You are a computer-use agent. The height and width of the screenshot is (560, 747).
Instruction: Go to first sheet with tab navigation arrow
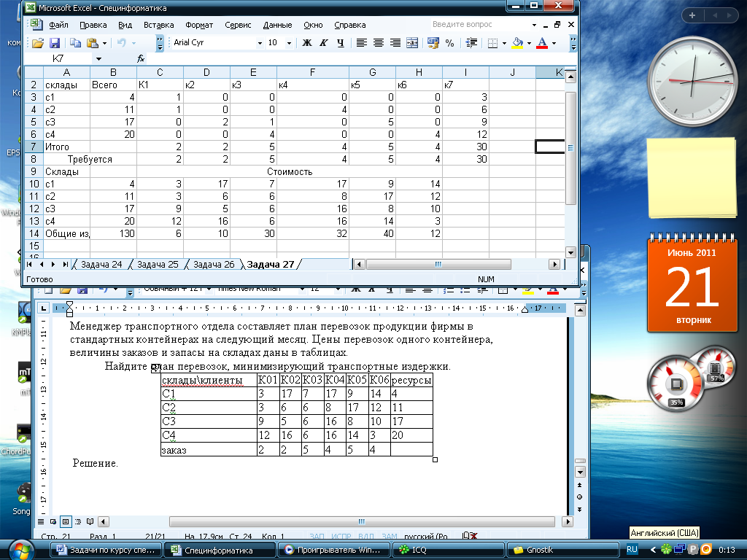29,264
